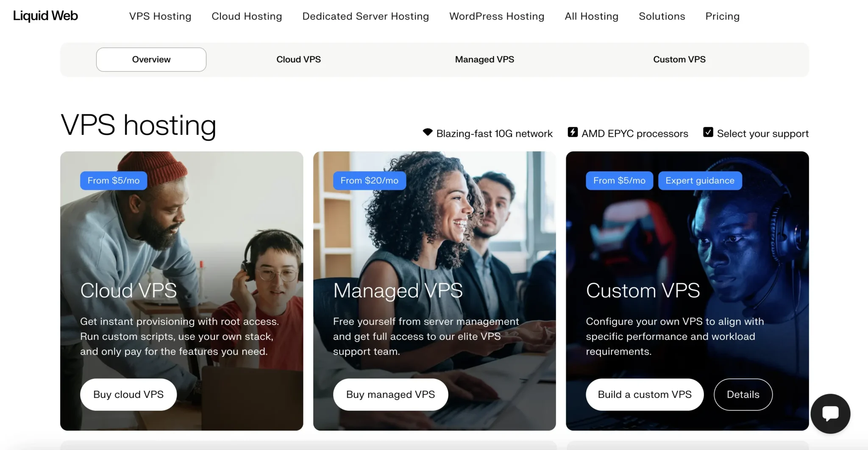The height and width of the screenshot is (450, 868).
Task: Open the live chat bubble widget
Action: pos(830,414)
